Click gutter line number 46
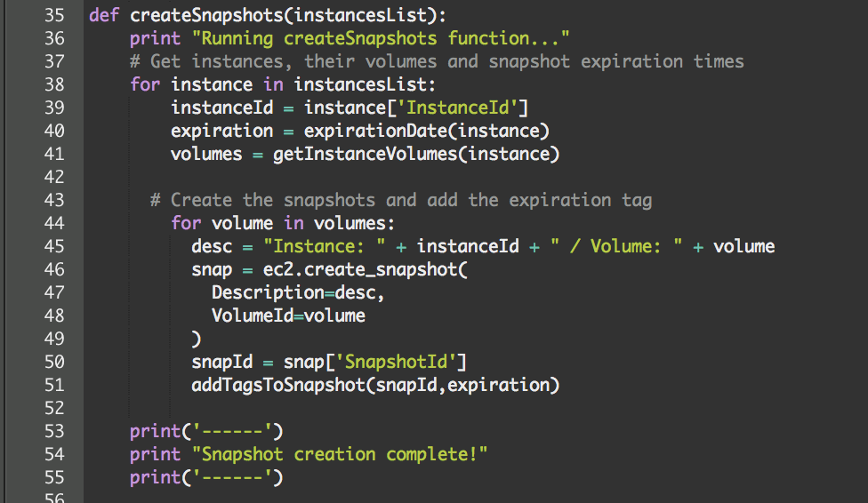 [53, 269]
